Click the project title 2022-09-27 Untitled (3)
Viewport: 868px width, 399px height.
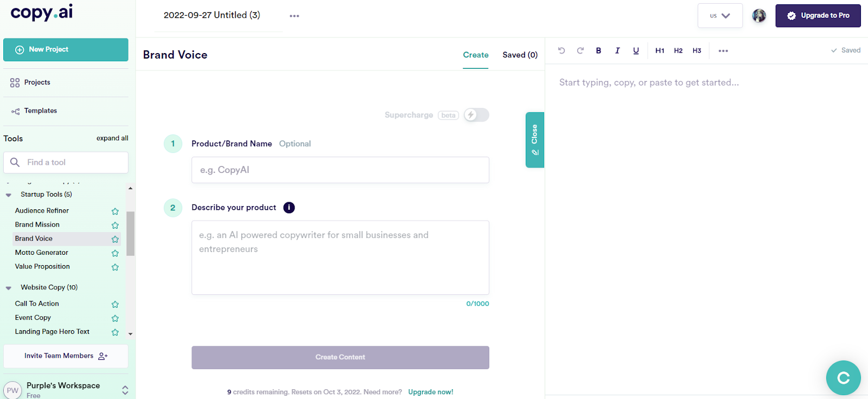(x=212, y=15)
